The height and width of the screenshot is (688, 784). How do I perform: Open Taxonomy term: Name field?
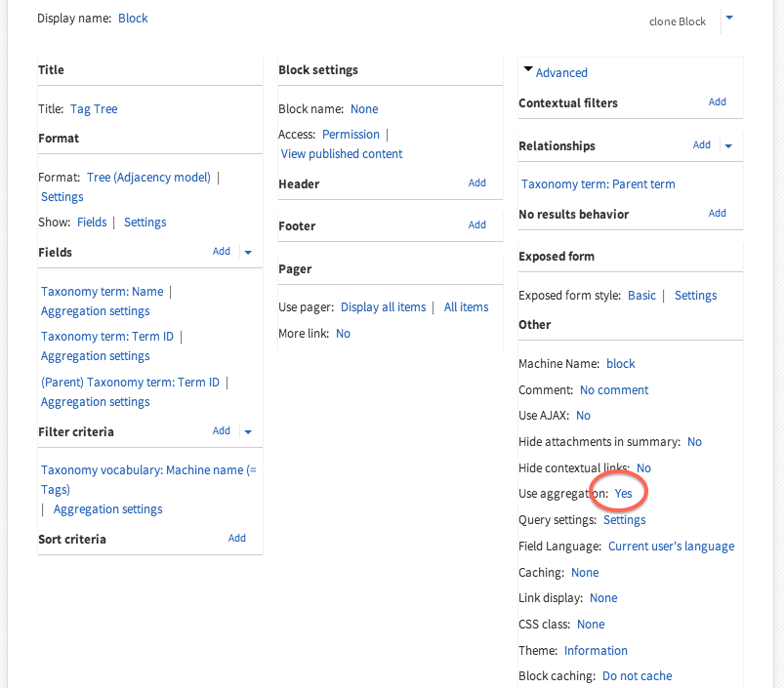click(103, 292)
